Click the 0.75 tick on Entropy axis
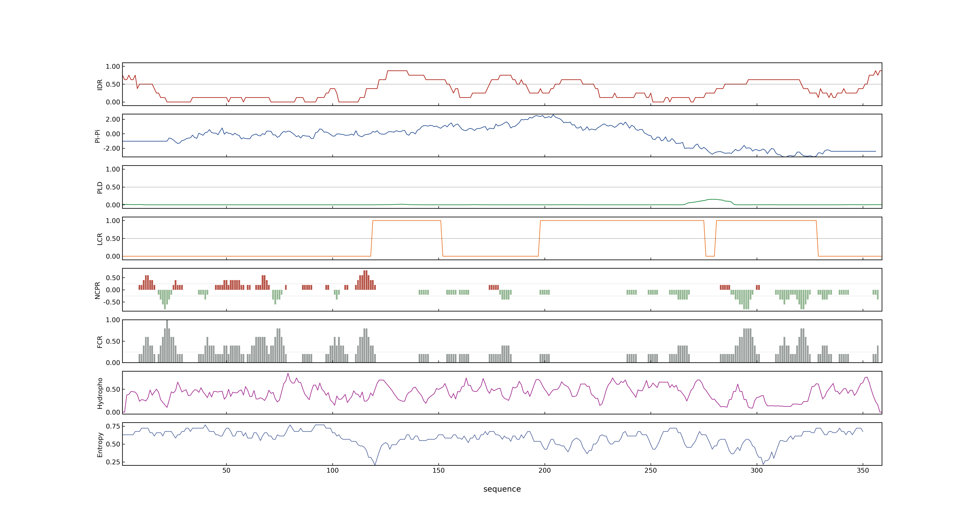This screenshot has width=980, height=523. 113,426
